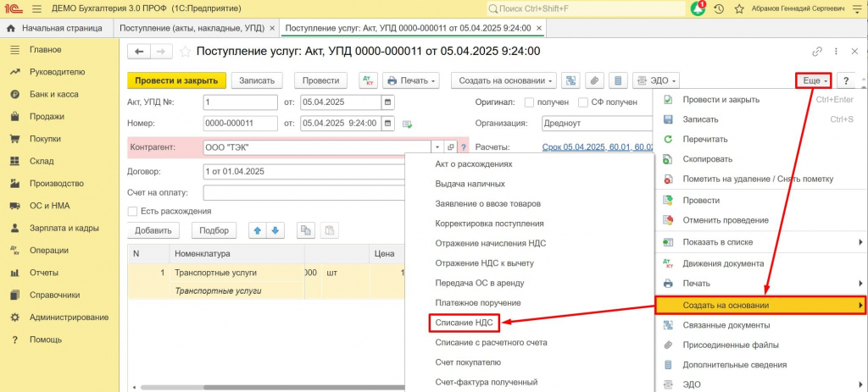This screenshot has height=392, width=868.
Task: Choose Платежное поручение menu item
Action: [478, 303]
